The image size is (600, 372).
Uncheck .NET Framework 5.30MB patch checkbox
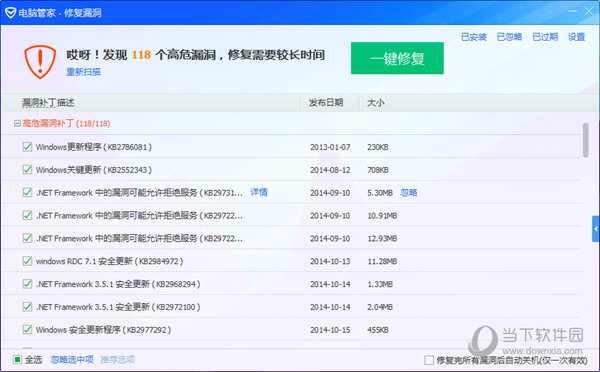(x=27, y=192)
